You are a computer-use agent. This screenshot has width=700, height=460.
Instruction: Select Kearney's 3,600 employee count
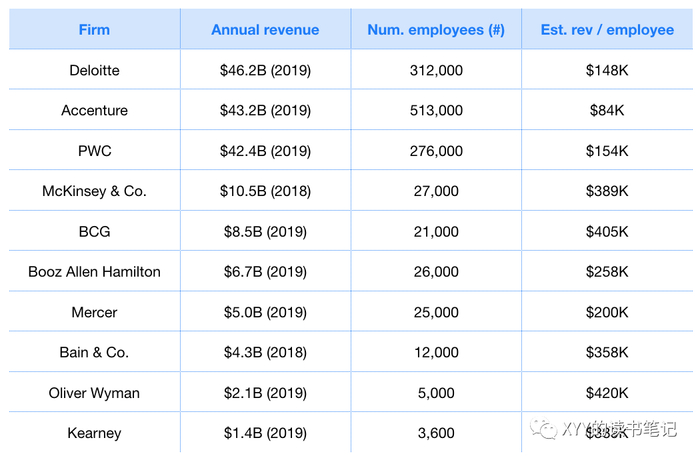(436, 433)
